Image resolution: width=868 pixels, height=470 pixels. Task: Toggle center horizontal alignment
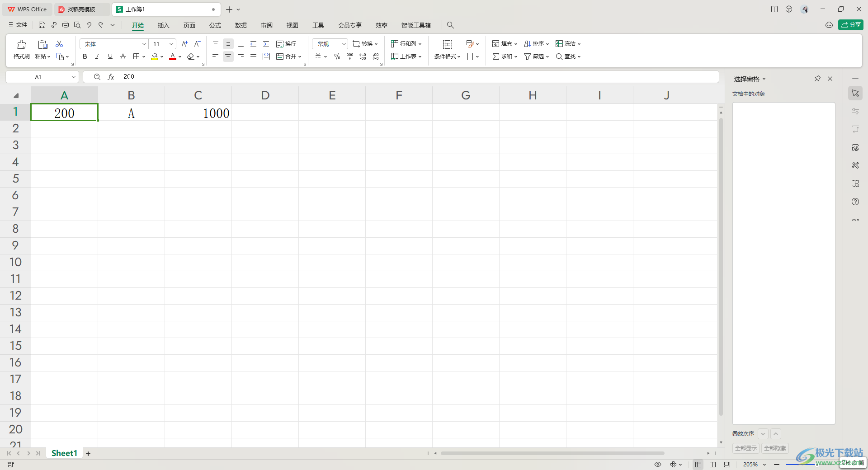coord(228,56)
